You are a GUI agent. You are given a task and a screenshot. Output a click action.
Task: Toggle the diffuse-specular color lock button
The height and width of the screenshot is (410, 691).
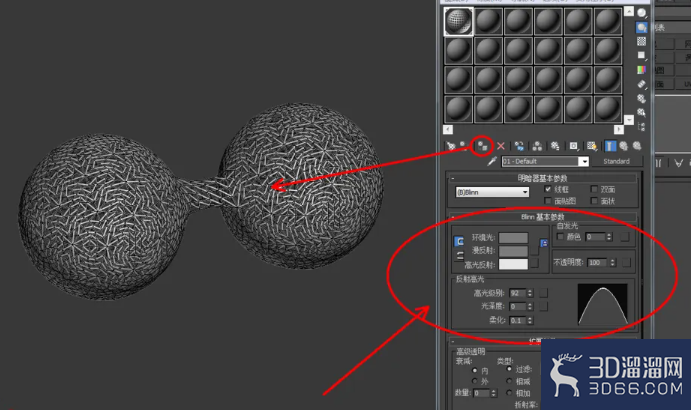tap(460, 255)
